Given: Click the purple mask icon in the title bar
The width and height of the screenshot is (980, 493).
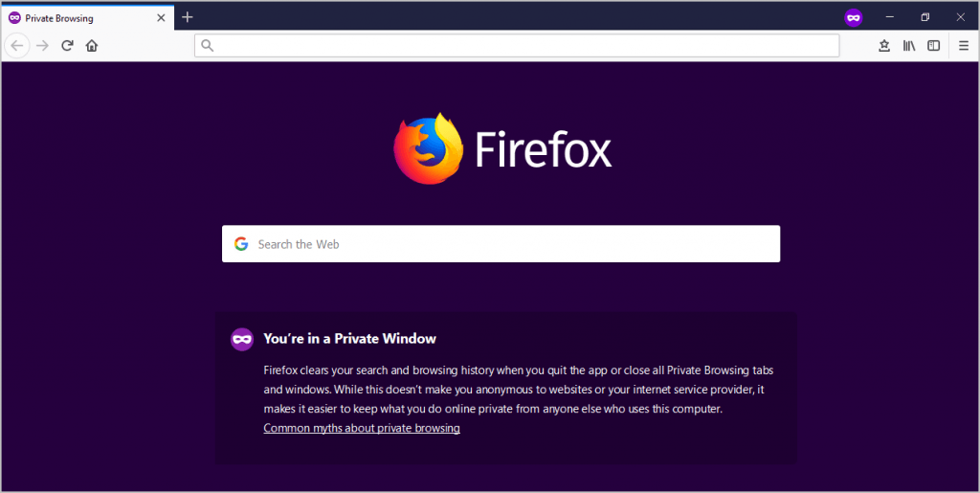Looking at the screenshot, I should [x=854, y=17].
